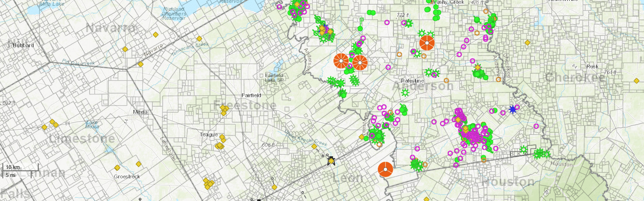The width and height of the screenshot is (644, 201).
Task: Select the Fairfield Lake SP label
Action: [x=274, y=77]
